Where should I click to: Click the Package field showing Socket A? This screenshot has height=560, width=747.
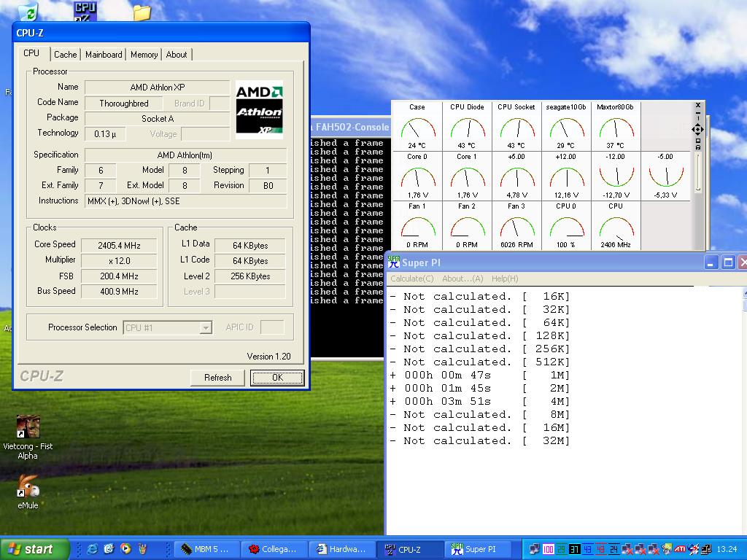click(158, 119)
